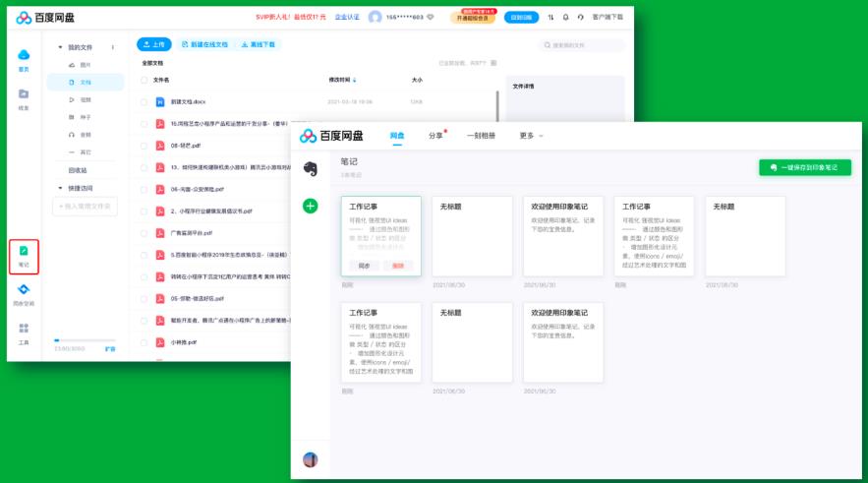Click red 删除 on the first 工作记事 card
The image size is (868, 483).
398,266
